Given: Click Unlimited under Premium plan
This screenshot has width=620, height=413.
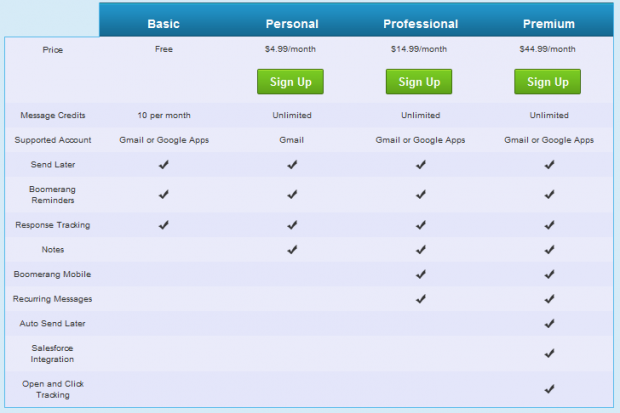Looking at the screenshot, I should 549,115.
